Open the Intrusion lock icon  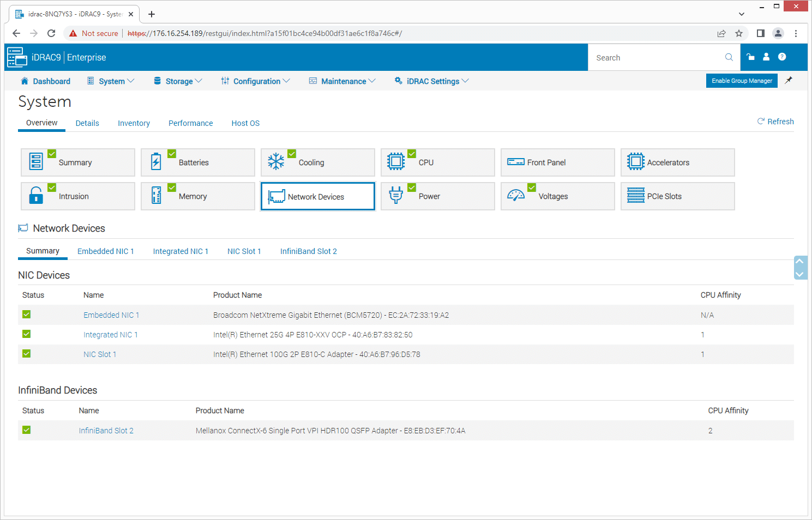coord(37,195)
